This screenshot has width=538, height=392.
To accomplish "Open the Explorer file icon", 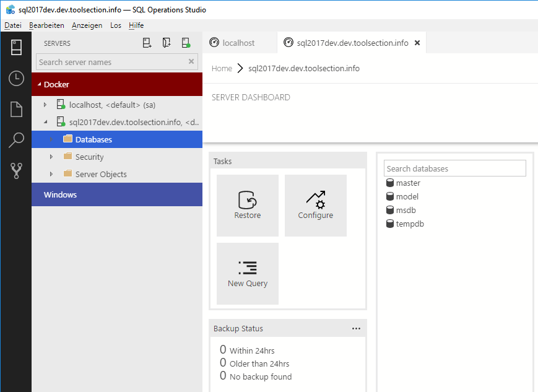I will pos(16,110).
